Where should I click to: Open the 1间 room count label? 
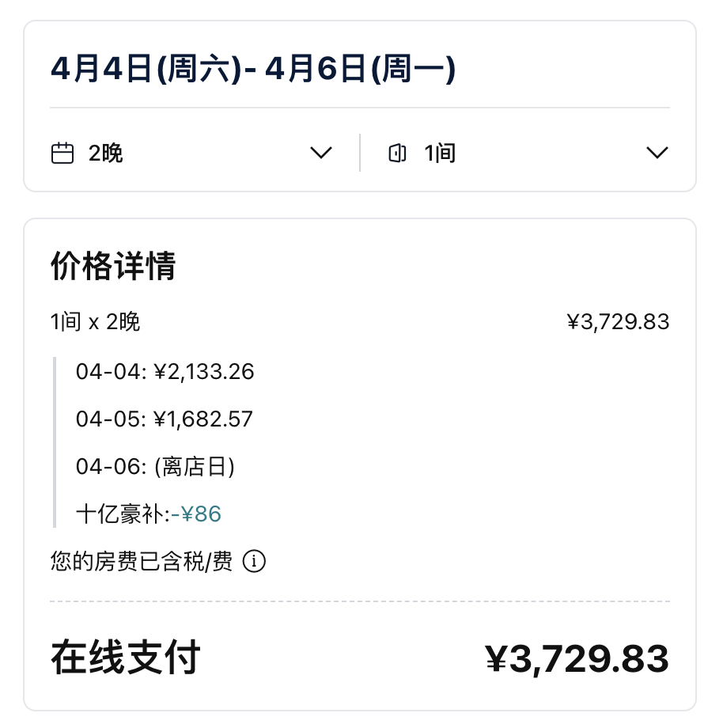click(x=440, y=153)
